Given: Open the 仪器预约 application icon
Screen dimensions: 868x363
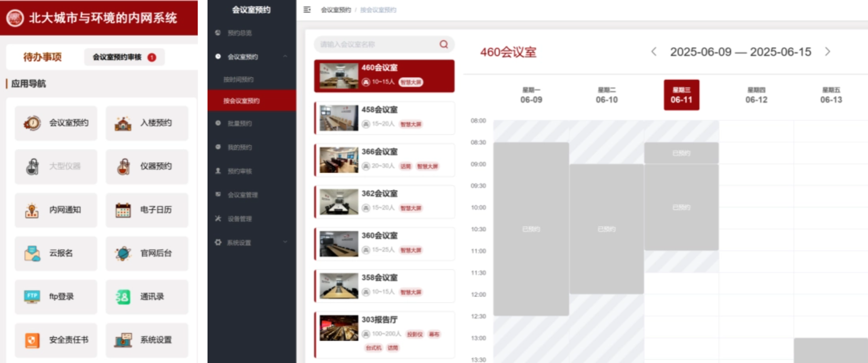Looking at the screenshot, I should point(147,166).
